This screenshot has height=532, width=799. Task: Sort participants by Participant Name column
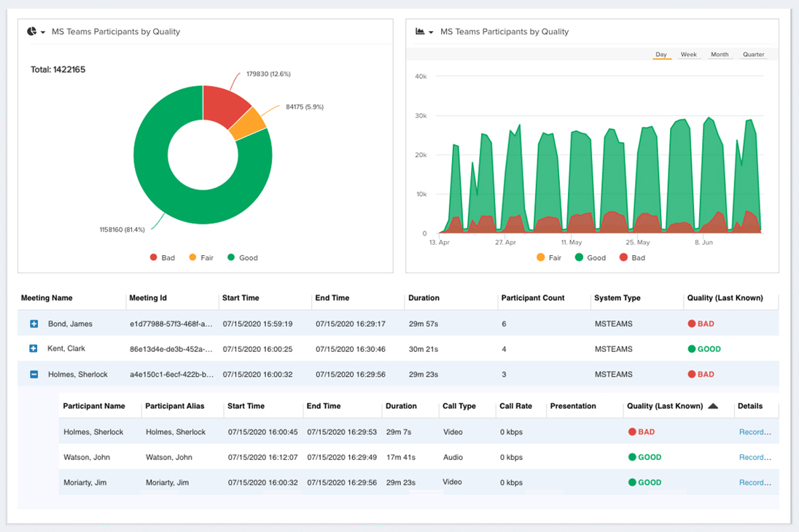pyautogui.click(x=94, y=406)
